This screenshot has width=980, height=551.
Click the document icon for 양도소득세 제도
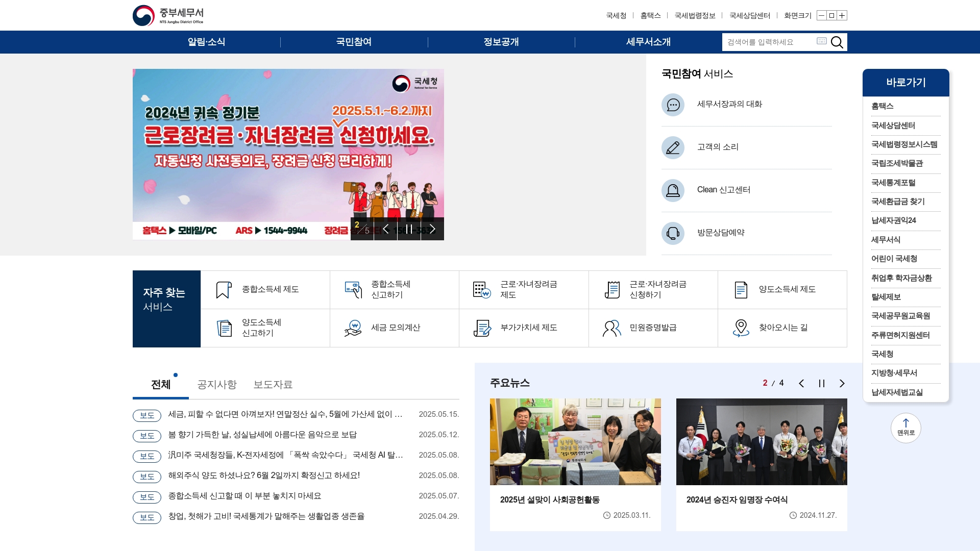[741, 290]
